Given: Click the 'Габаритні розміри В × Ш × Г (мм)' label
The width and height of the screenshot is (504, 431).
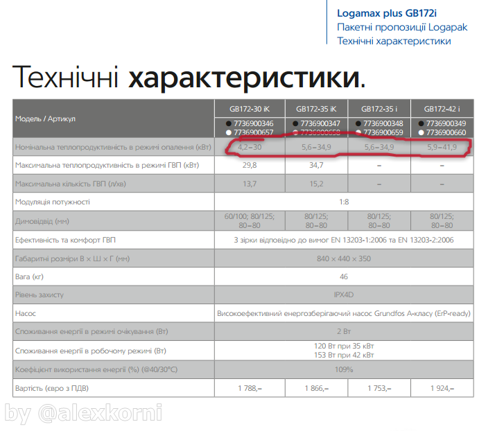Looking at the screenshot, I should (x=72, y=259).
